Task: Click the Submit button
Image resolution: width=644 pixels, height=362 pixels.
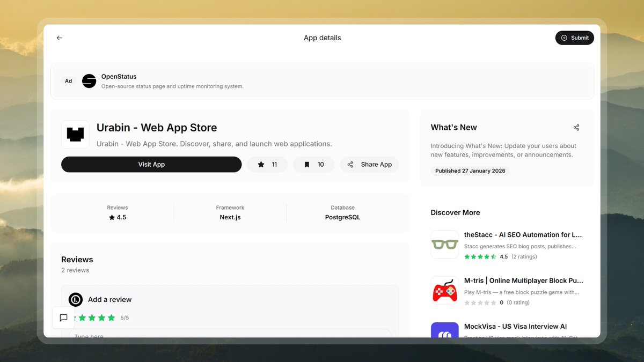Action: [575, 38]
